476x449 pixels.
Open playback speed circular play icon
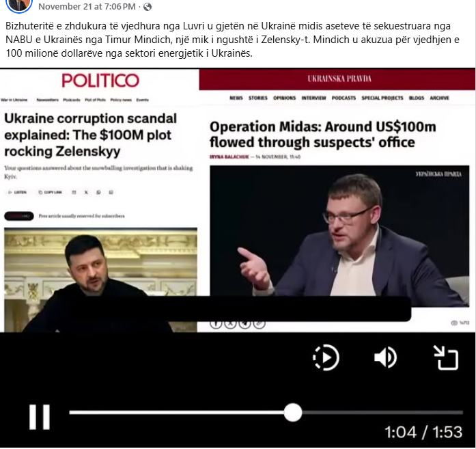coord(326,357)
